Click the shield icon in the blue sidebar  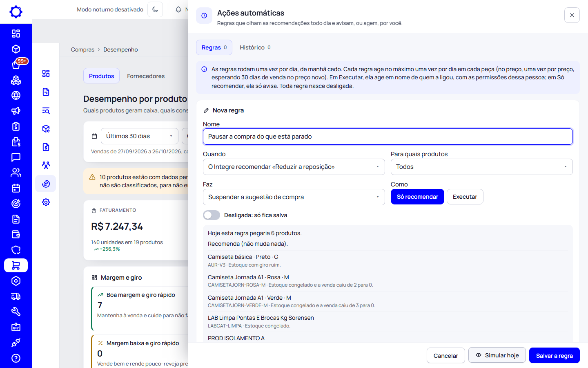coord(16,250)
